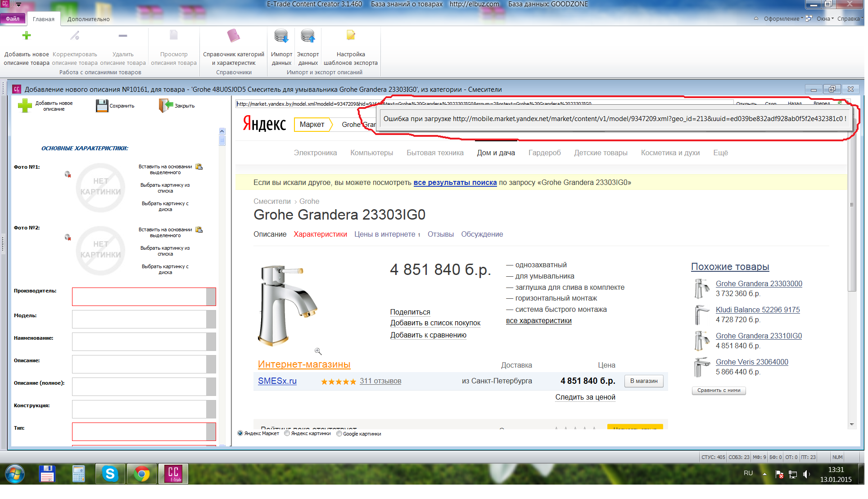Viewport: 868px width, 499px height.
Task: Click the 'НЕТ КАРТИНКИ' placeholder for Фото №1
Action: (100, 187)
